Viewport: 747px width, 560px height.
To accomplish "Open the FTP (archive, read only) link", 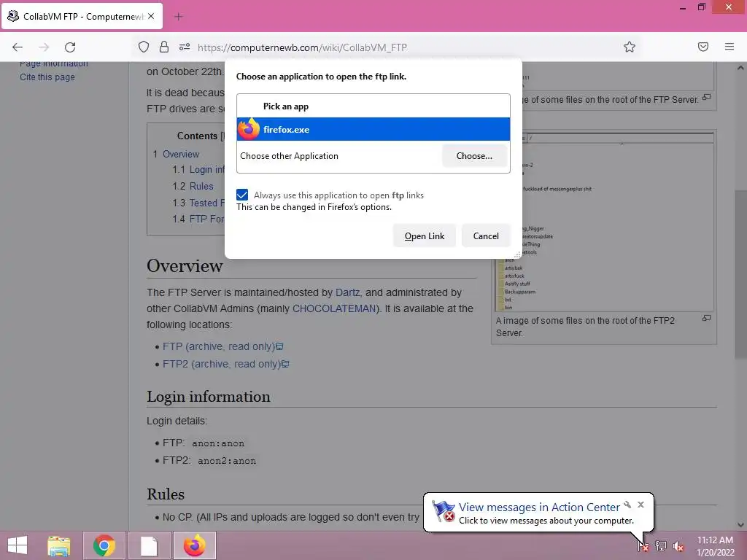I will click(x=223, y=346).
